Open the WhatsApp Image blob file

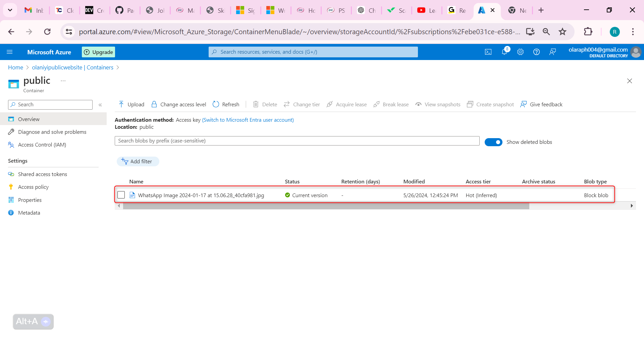[201, 195]
